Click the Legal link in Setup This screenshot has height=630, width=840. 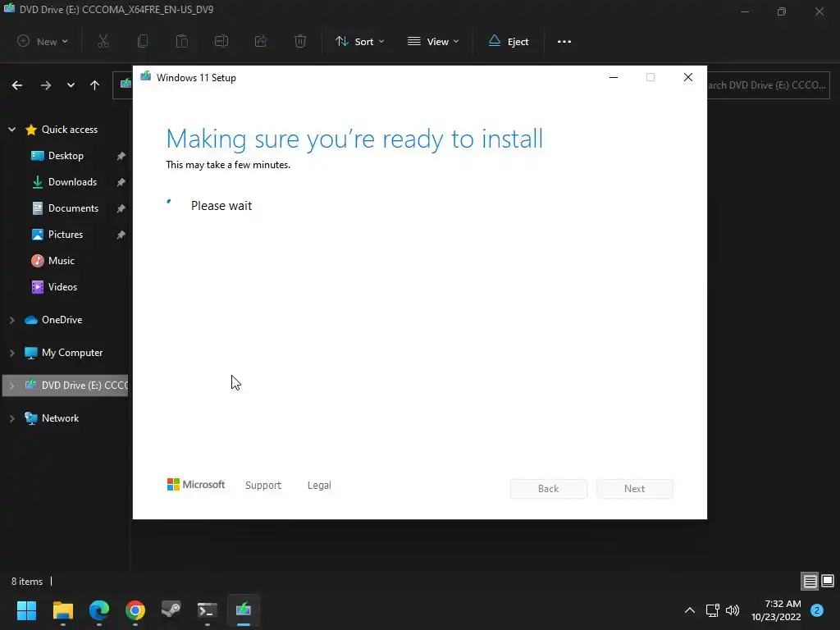click(319, 486)
